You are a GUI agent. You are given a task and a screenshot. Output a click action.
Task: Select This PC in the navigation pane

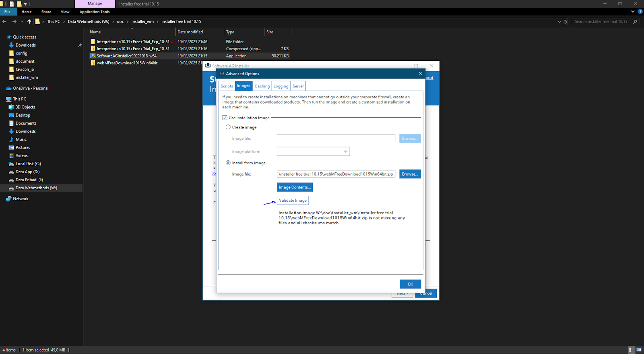(x=19, y=99)
